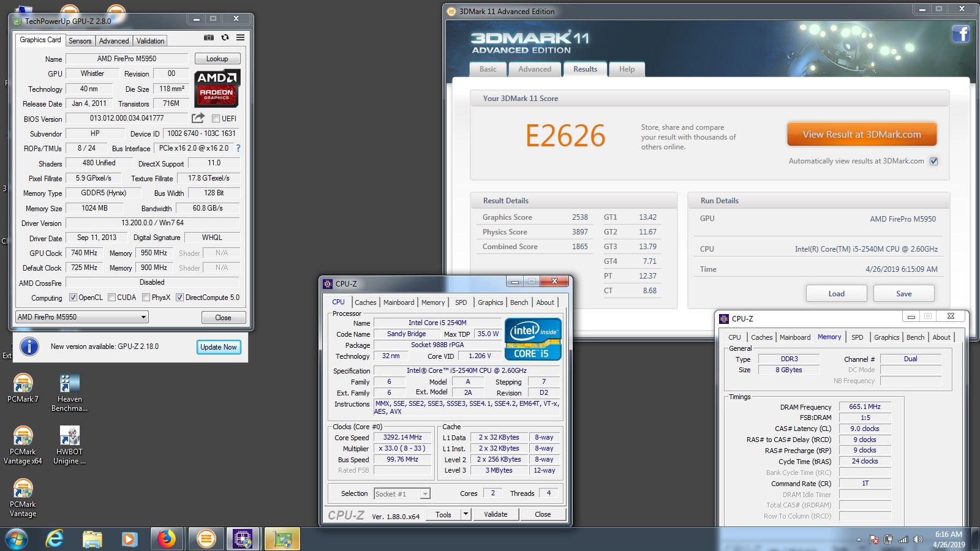Click the 3DMark Load button

click(x=836, y=294)
